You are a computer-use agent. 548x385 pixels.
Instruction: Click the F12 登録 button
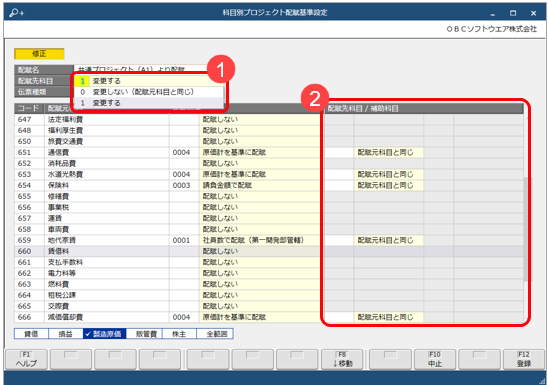pyautogui.click(x=524, y=359)
